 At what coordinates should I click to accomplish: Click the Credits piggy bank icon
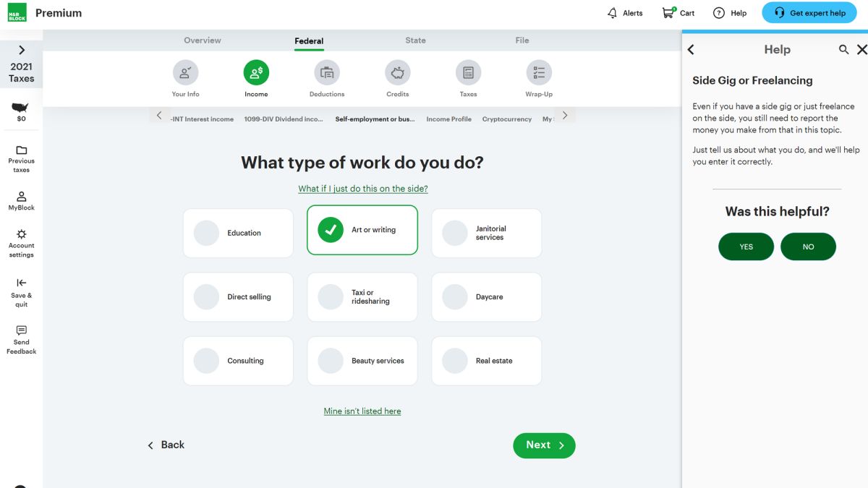click(397, 73)
